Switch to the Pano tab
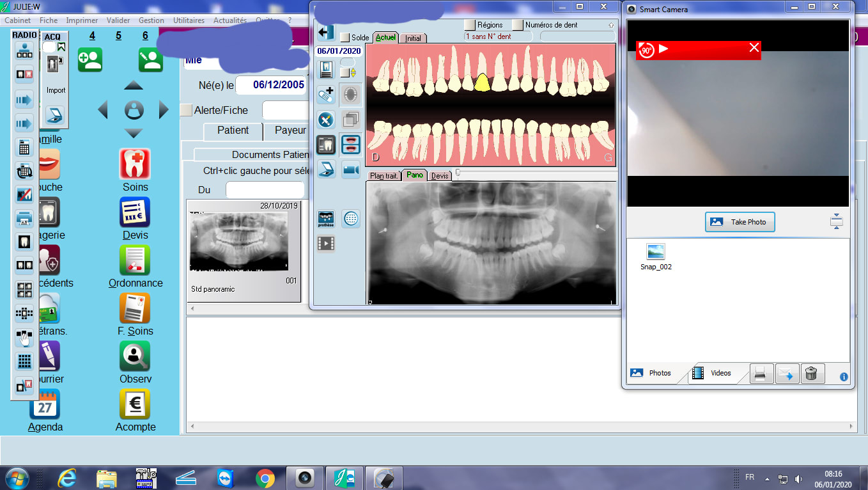 (415, 175)
